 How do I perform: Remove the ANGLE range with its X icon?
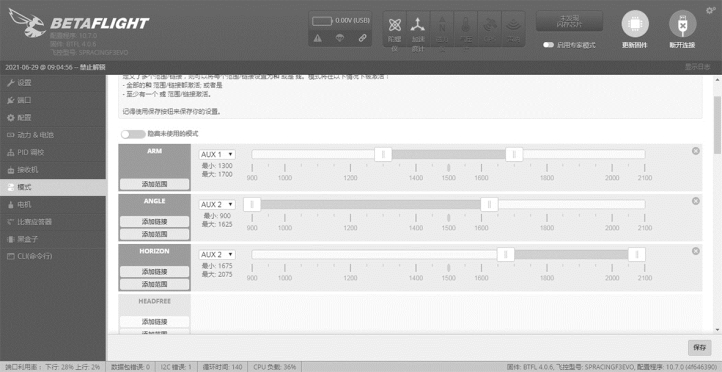696,201
